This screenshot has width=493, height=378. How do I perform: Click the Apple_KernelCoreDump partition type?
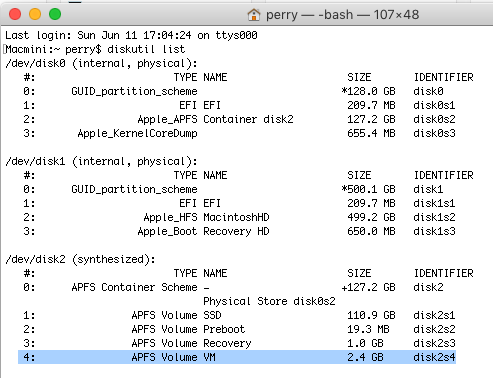(137, 133)
